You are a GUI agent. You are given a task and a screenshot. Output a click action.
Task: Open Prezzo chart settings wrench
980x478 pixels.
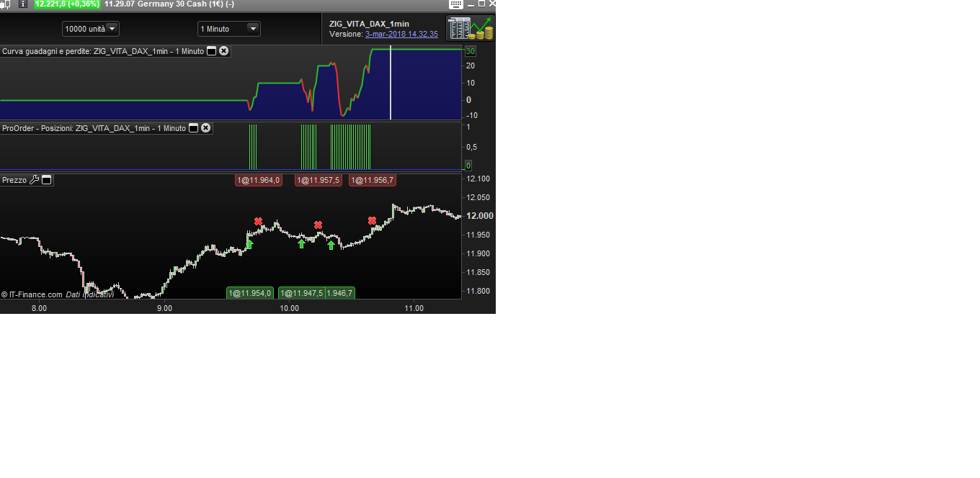click(34, 180)
